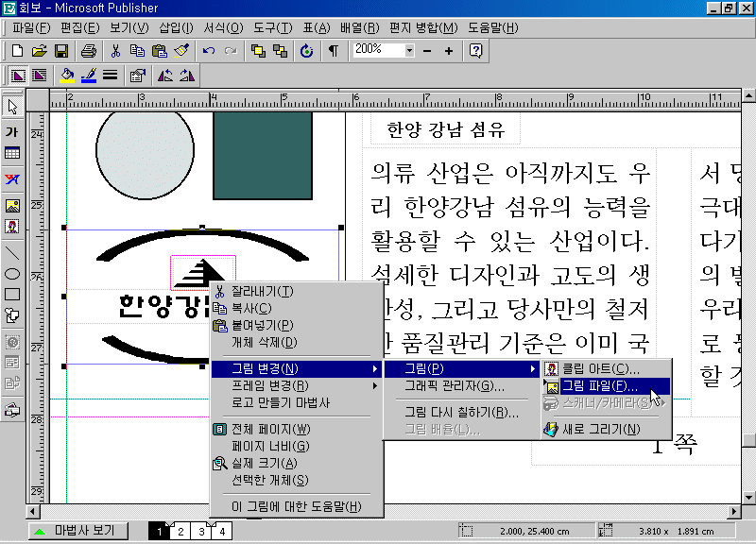Viewport: 756px width, 544px height.
Task: Choose 로고 만들기 마법사 entry
Action: 297,402
